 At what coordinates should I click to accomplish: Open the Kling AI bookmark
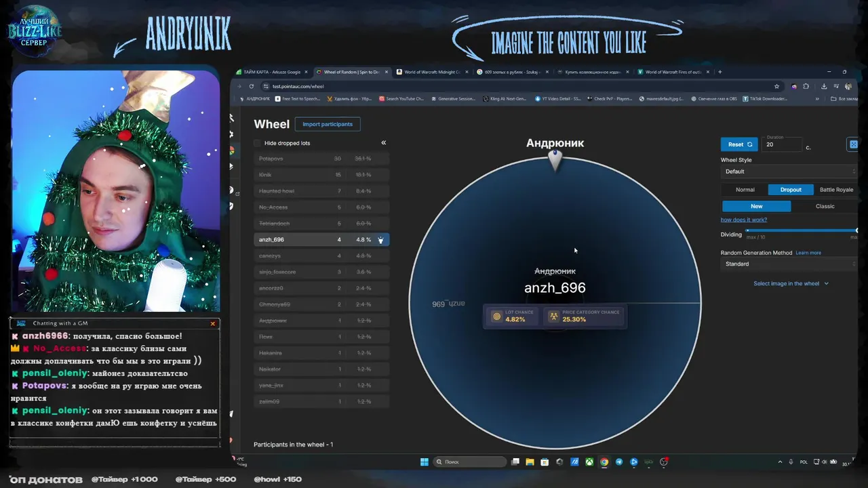pyautogui.click(x=505, y=99)
